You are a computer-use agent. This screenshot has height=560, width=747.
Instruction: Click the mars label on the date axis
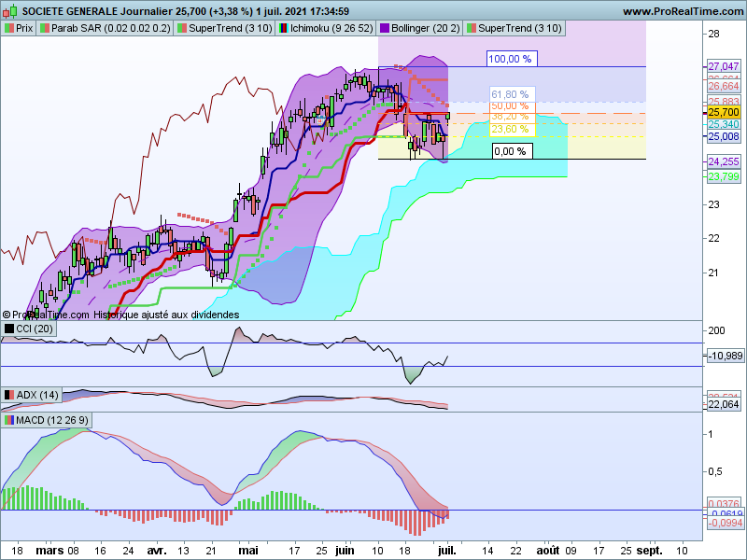49,551
